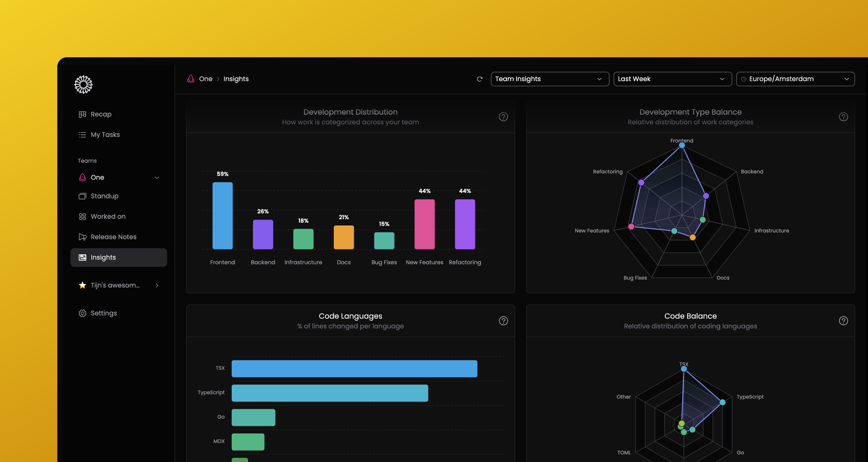Select the My Tasks list icon
This screenshot has width=868, height=462.
coord(82,134)
